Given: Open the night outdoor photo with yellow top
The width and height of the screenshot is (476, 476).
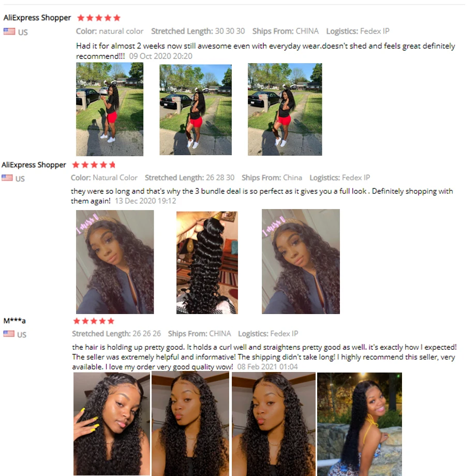Looking at the screenshot, I should click(x=360, y=424).
